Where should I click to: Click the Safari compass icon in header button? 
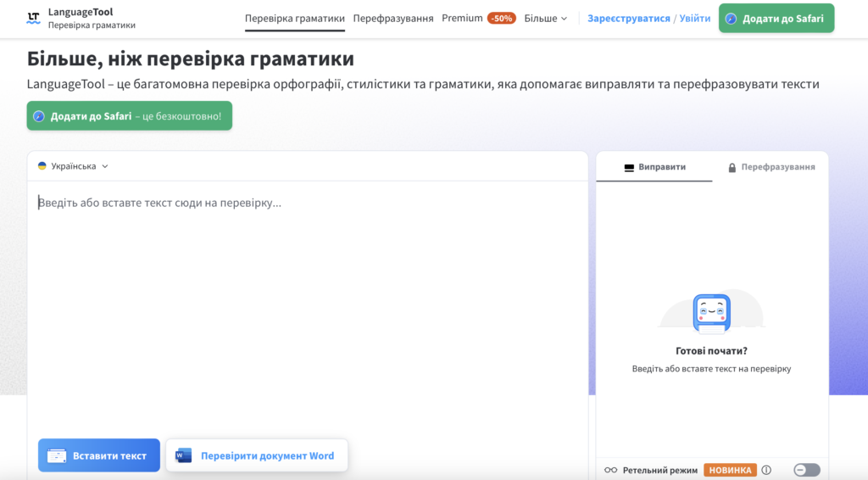coord(732,19)
